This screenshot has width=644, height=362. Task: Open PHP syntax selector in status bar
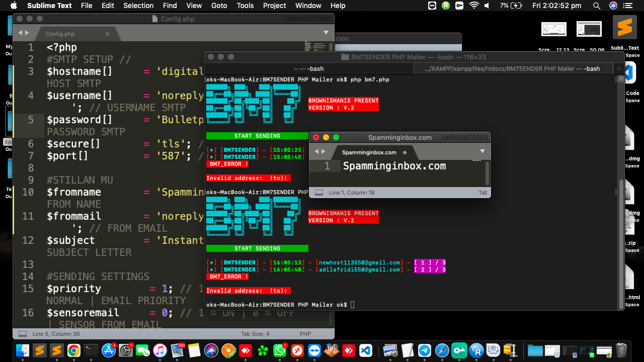305,334
